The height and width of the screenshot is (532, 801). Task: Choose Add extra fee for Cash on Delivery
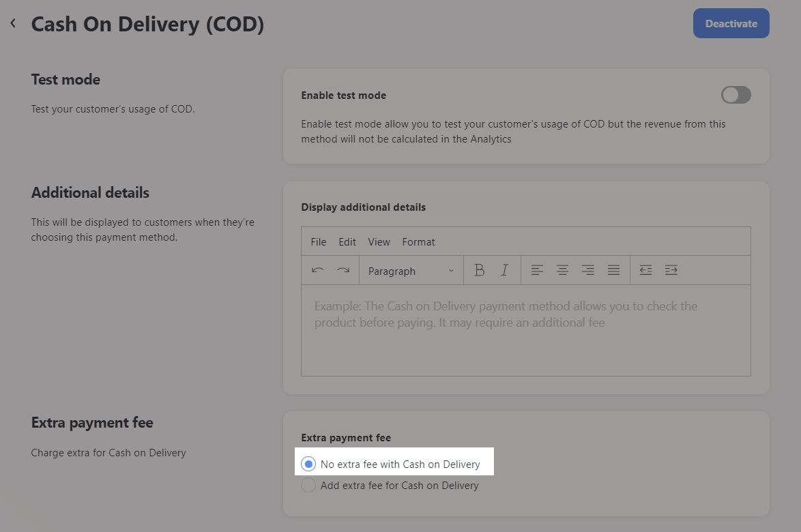(308, 485)
